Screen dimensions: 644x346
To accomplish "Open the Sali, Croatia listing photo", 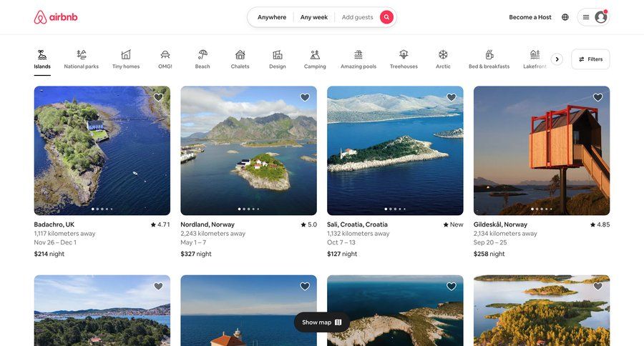I will tap(395, 150).
